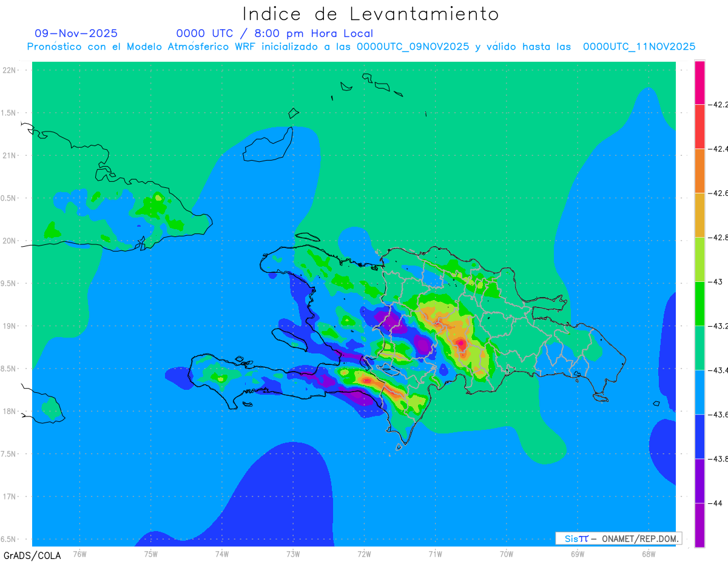
Task: Click the "70W" longitude label
Action: point(506,554)
